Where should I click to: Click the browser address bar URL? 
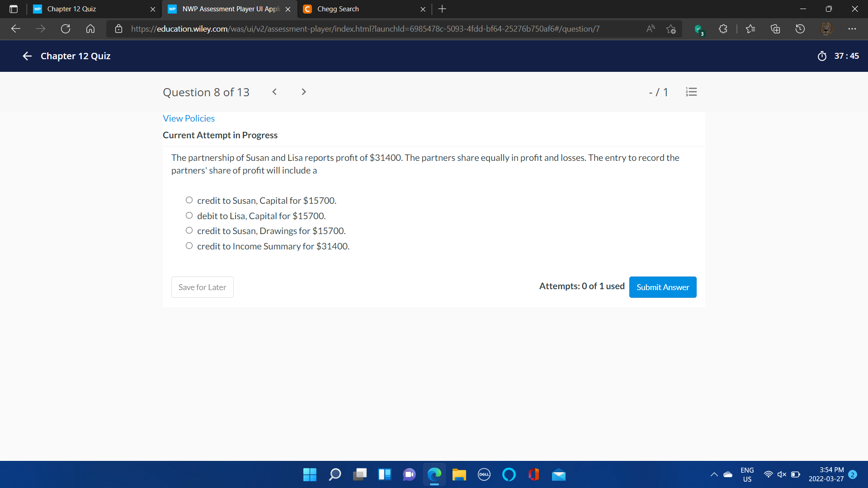365,29
